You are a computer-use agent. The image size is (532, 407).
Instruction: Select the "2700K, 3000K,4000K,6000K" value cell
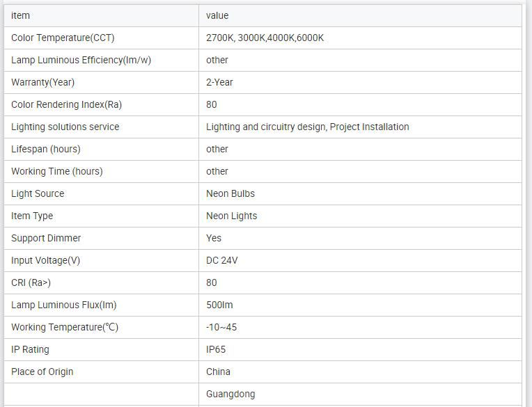click(x=265, y=38)
